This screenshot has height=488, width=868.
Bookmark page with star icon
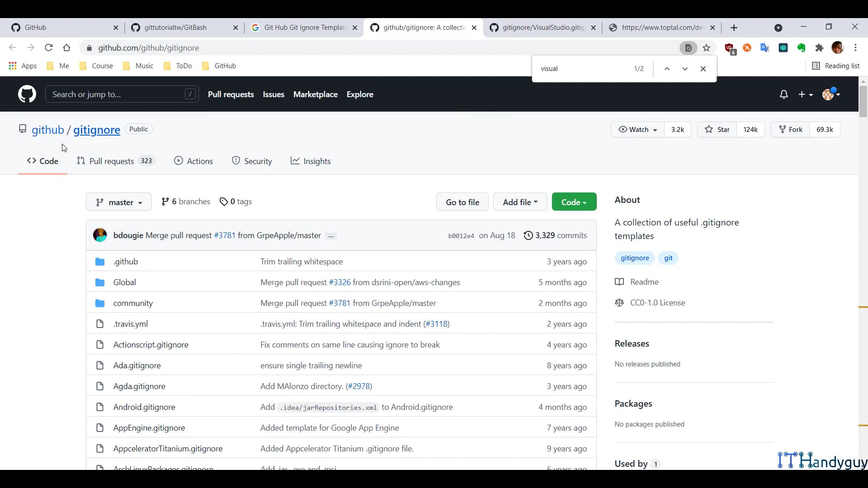coord(707,48)
